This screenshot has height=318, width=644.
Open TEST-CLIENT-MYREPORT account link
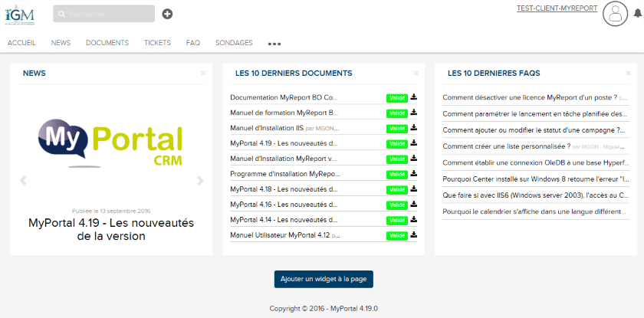pos(557,8)
